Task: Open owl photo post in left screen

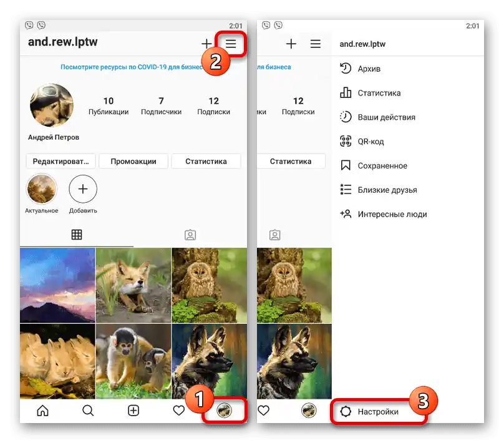Action: (209, 285)
